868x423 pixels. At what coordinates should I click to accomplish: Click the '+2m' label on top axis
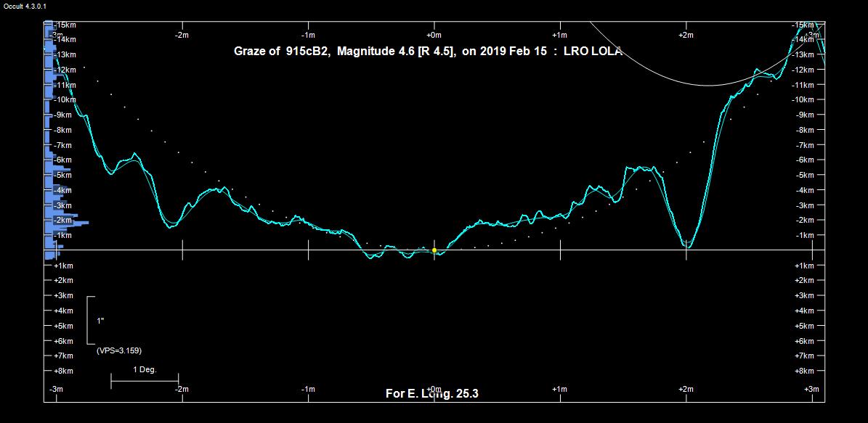point(685,35)
